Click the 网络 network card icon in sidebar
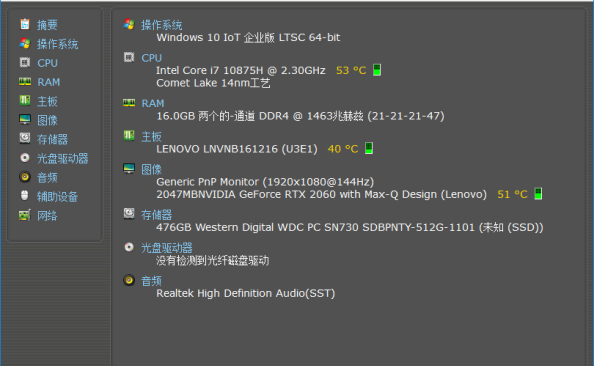This screenshot has height=366, width=594. click(x=25, y=215)
